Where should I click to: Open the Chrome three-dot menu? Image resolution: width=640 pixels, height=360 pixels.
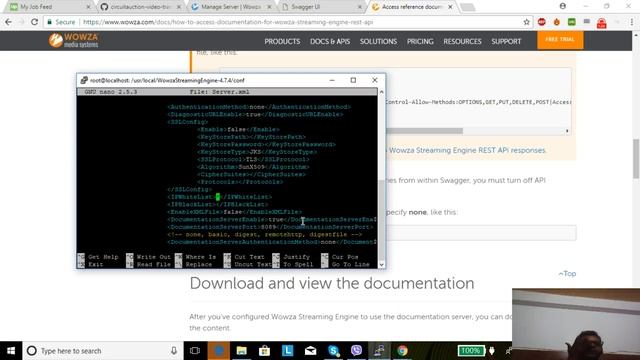click(632, 22)
